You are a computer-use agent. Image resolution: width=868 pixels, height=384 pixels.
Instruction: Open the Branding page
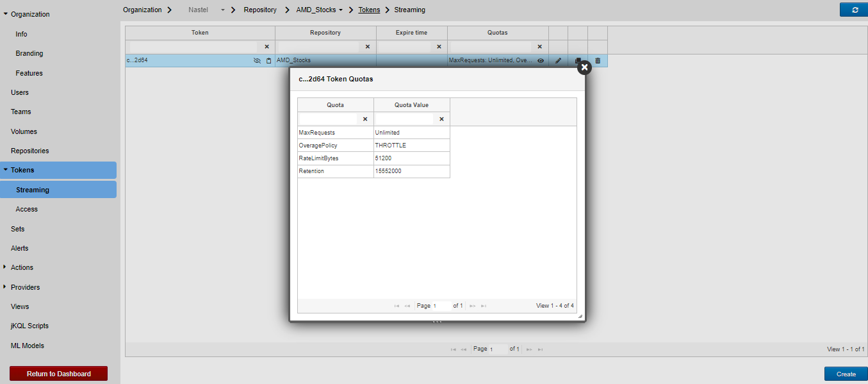pyautogui.click(x=29, y=53)
